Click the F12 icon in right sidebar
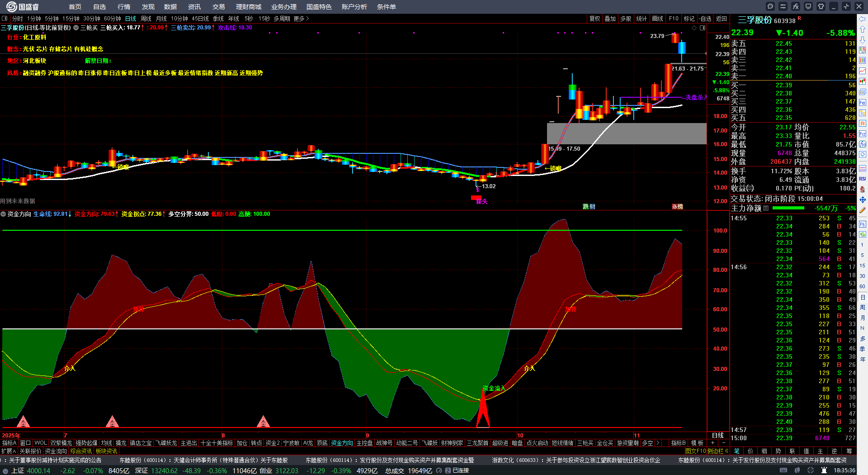 (863, 134)
